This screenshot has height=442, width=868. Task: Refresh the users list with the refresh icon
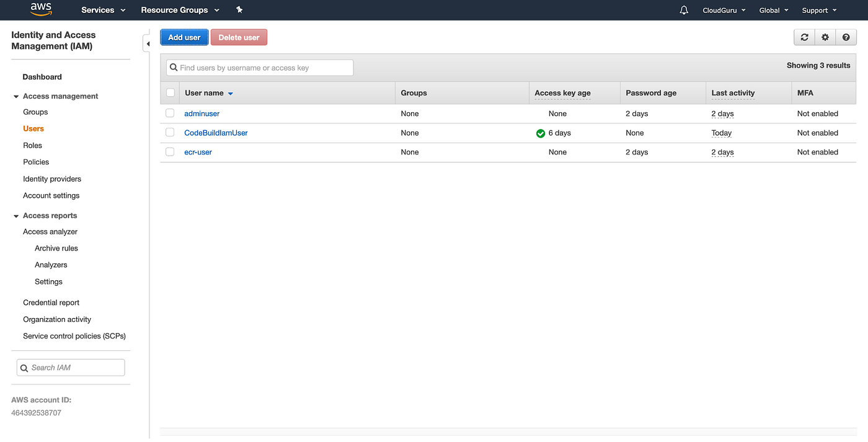[804, 37]
